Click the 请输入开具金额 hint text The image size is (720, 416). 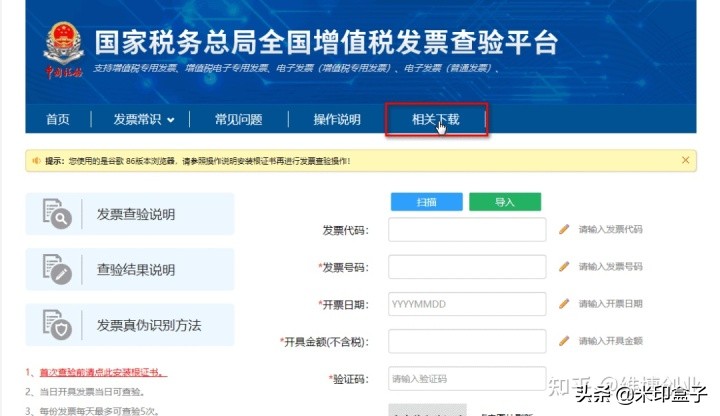coord(610,341)
